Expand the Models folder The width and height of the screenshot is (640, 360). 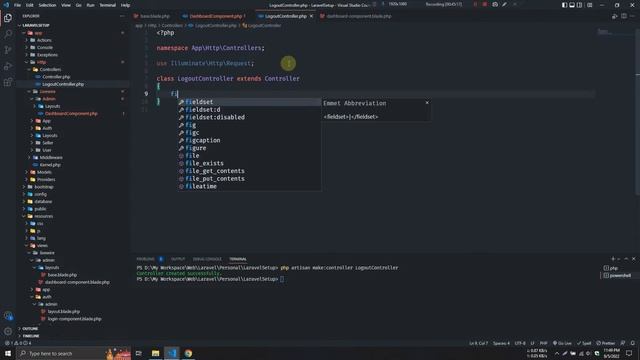[44, 172]
